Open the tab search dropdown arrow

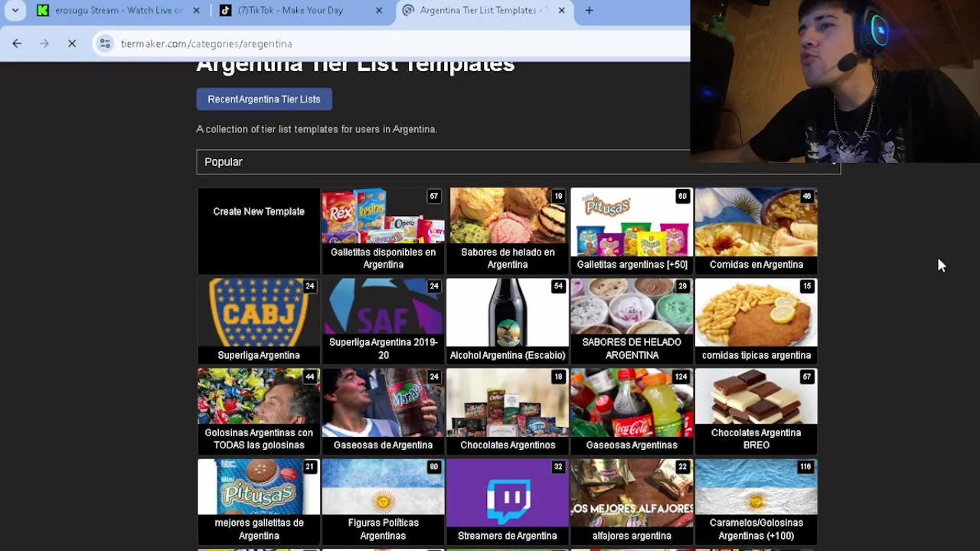(15, 11)
